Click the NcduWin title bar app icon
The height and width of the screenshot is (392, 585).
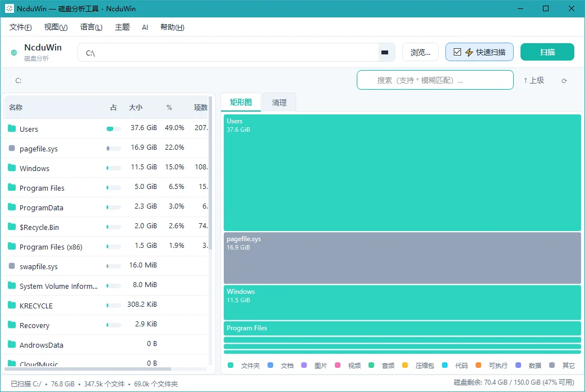click(10, 8)
